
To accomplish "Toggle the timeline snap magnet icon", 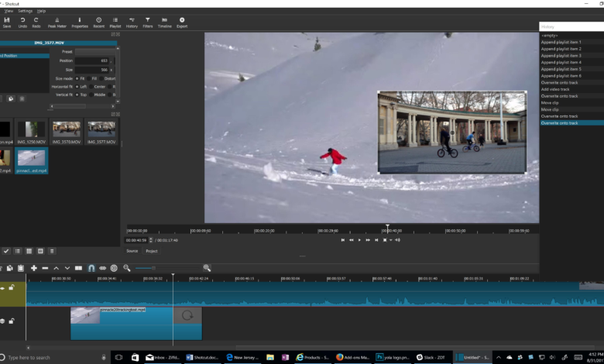I will click(x=91, y=268).
